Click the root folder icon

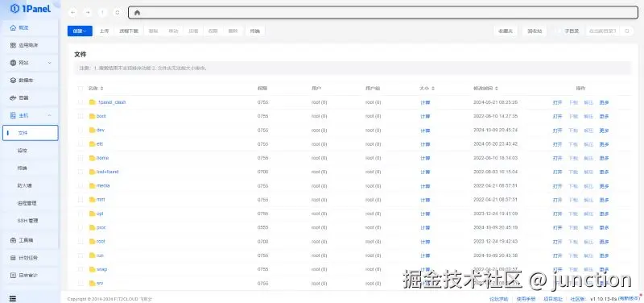click(x=93, y=241)
